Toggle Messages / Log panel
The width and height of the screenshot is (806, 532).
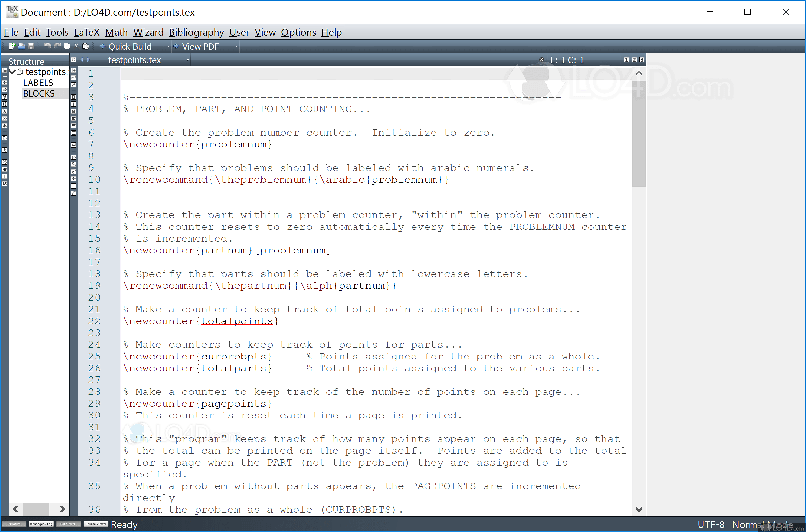coord(41,524)
